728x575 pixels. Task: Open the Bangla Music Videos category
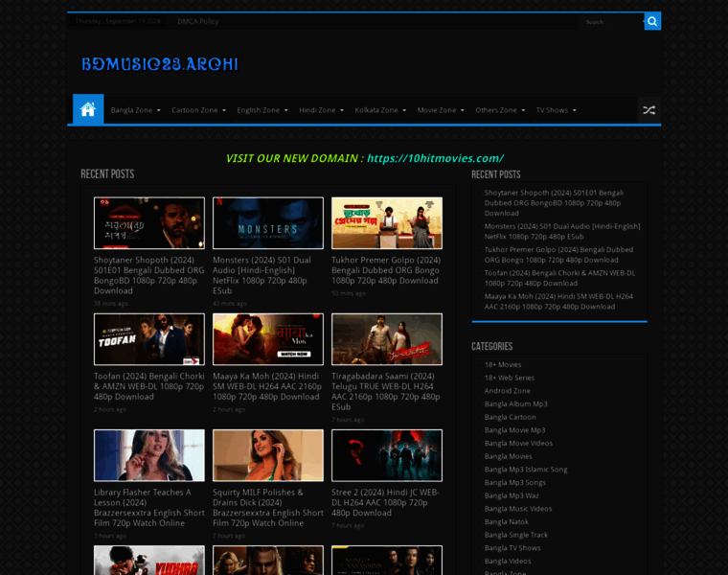click(x=518, y=509)
